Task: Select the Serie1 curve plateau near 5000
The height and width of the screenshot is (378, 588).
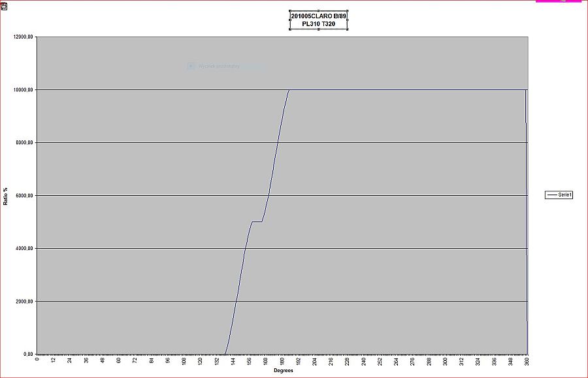Action: pos(257,221)
